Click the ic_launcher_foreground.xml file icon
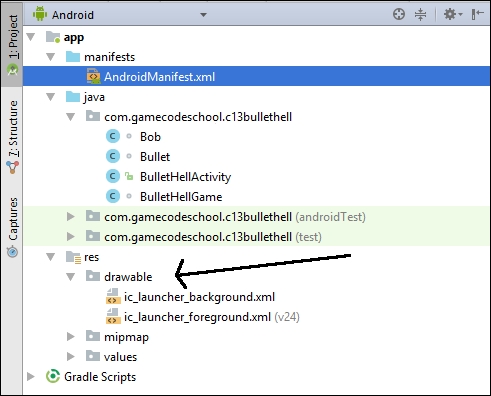Viewport: 491px width, 396px height. click(x=113, y=316)
